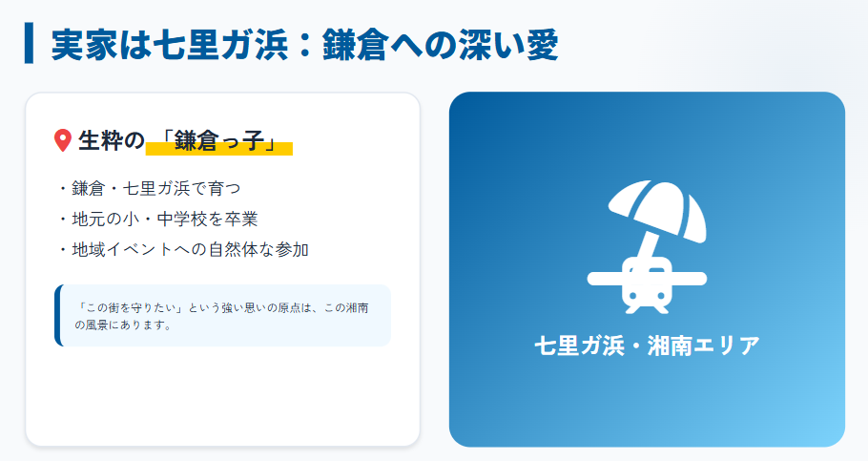The image size is (868, 461).
Task: Click the text の風景にあります。
Action: tap(123, 325)
